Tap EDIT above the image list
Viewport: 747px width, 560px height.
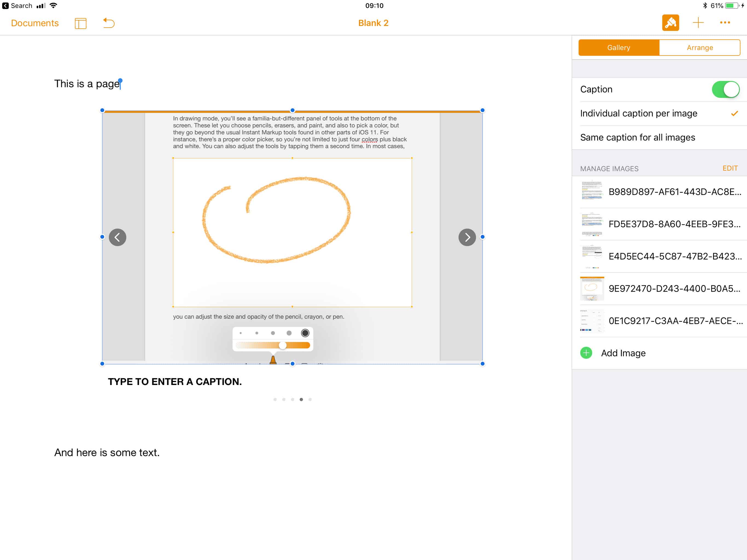730,168
